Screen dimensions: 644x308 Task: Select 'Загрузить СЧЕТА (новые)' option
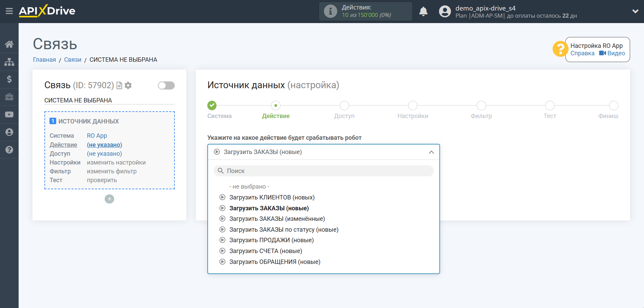click(x=266, y=251)
